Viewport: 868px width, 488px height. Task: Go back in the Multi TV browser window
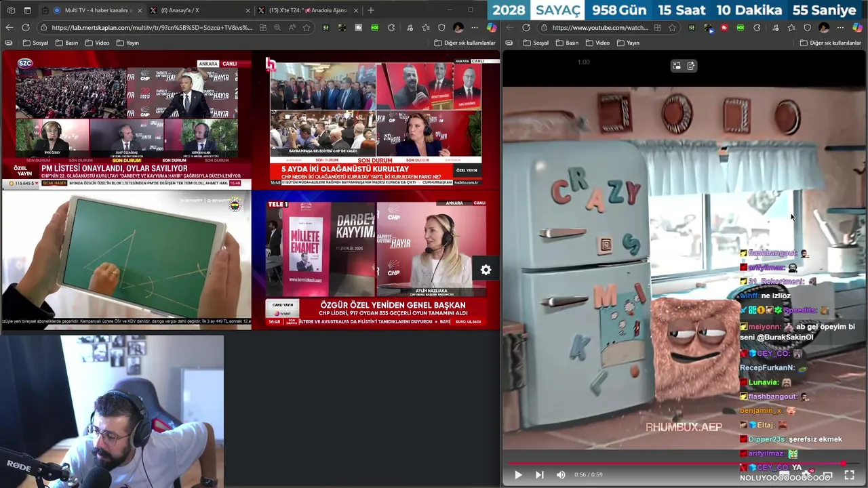9,28
